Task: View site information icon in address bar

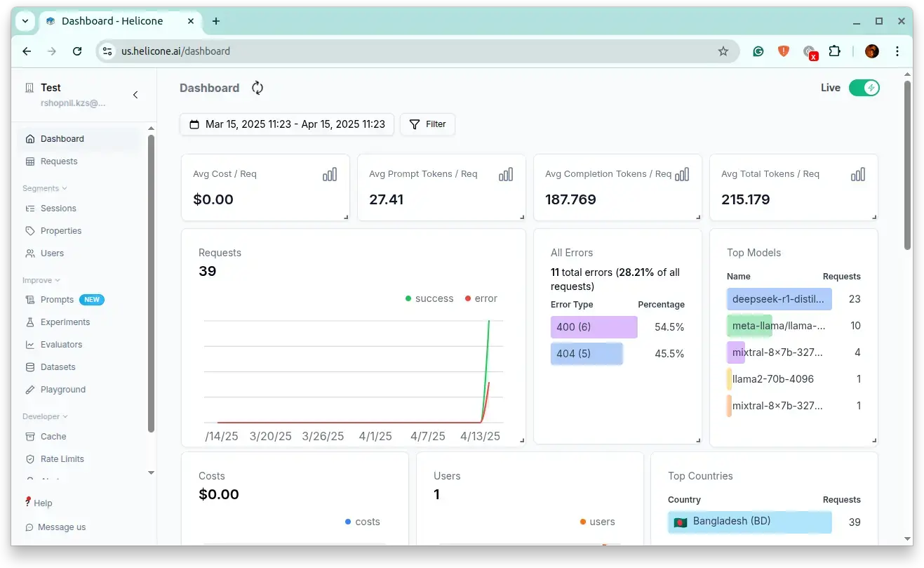Action: click(x=107, y=51)
